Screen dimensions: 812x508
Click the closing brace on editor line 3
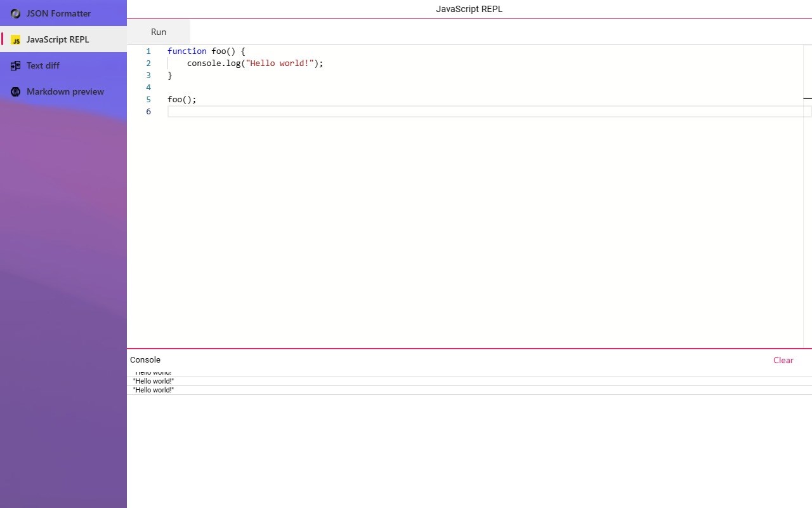pos(170,75)
